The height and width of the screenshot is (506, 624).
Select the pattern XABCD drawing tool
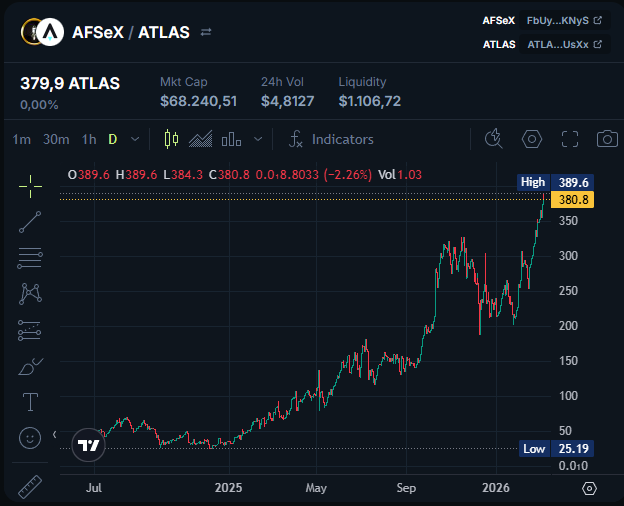[30, 294]
